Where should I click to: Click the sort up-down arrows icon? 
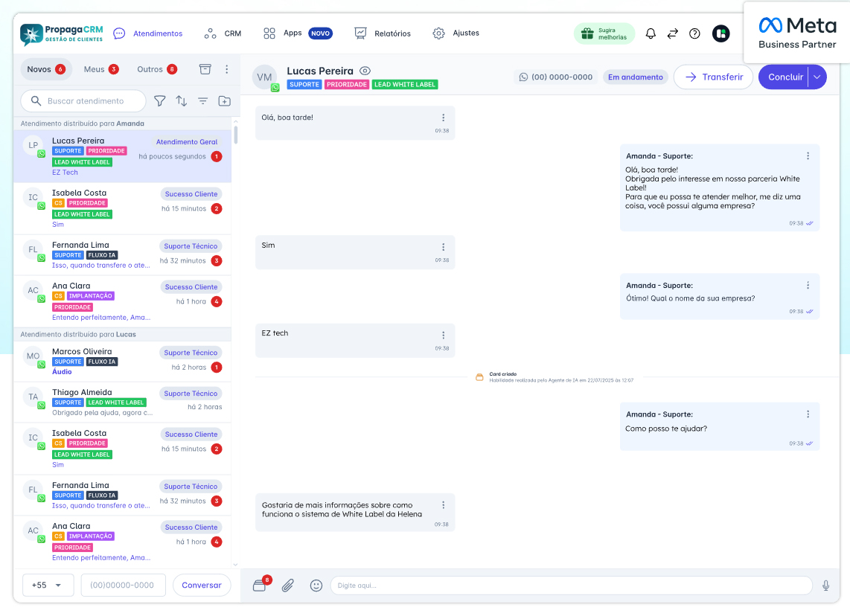(x=181, y=100)
